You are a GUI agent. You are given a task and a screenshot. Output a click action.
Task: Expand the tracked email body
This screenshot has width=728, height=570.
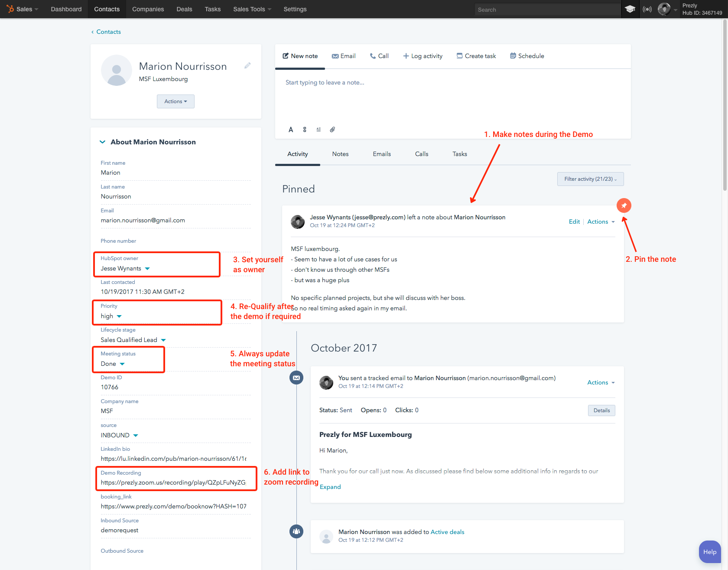[x=330, y=487]
